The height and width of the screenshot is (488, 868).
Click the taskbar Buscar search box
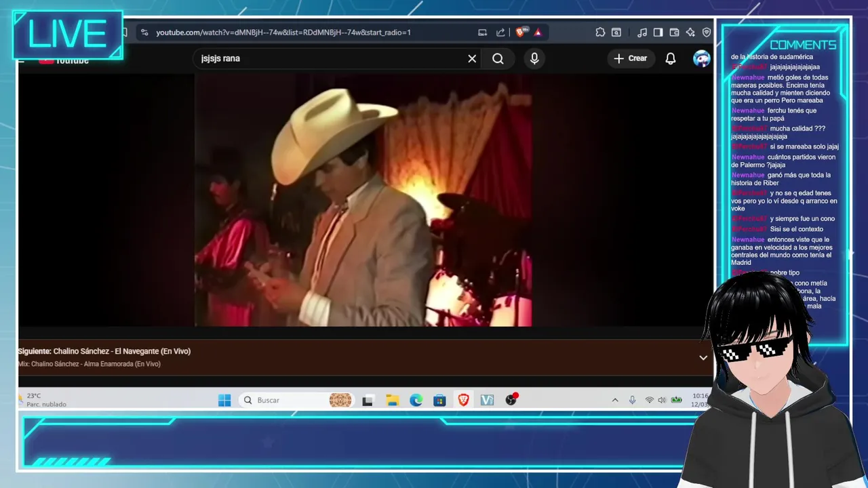(296, 401)
